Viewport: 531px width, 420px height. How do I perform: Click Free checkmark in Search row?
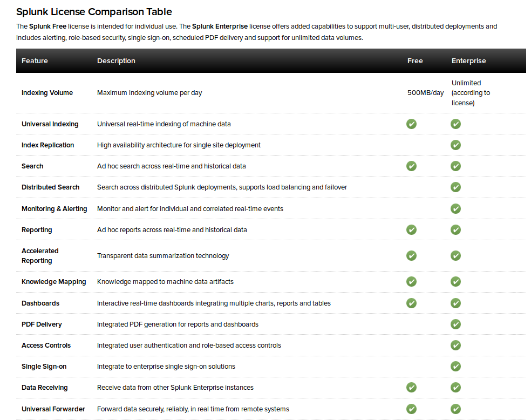411,166
